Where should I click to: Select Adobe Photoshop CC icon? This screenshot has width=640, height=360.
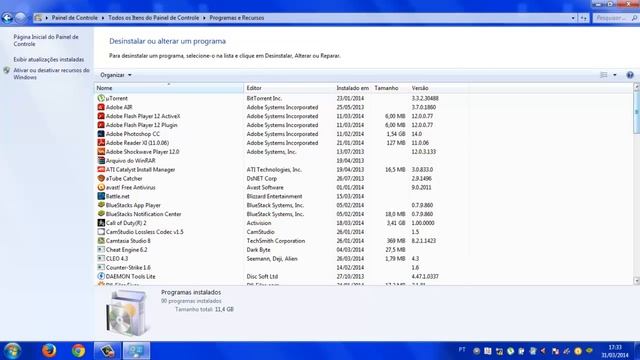[x=101, y=134]
